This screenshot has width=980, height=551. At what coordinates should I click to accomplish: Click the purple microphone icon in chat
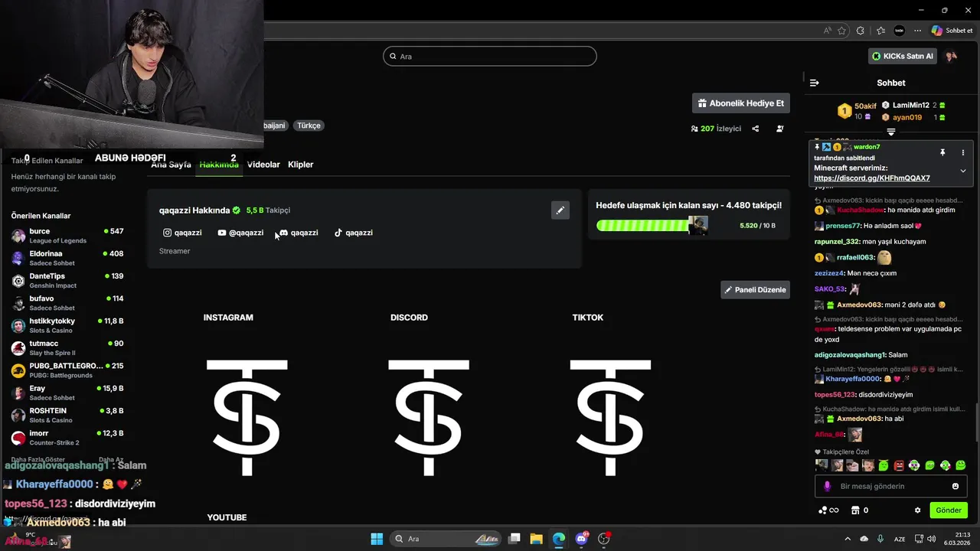(x=827, y=486)
